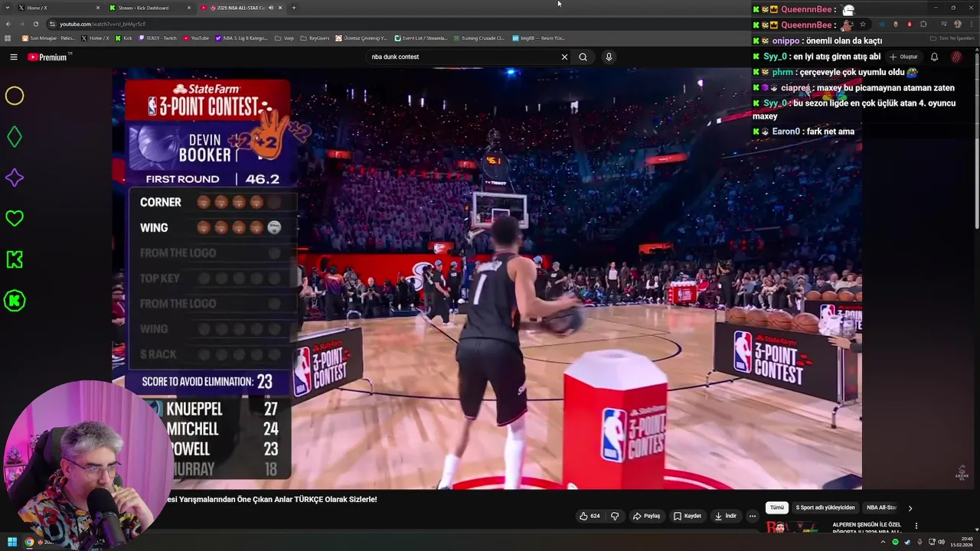Open a new browser tab
Image resolution: width=980 pixels, height=551 pixels.
(x=294, y=8)
